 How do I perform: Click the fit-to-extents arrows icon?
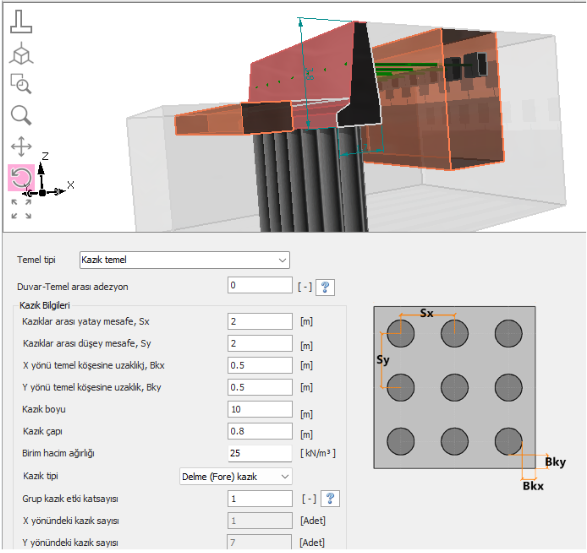(21, 209)
